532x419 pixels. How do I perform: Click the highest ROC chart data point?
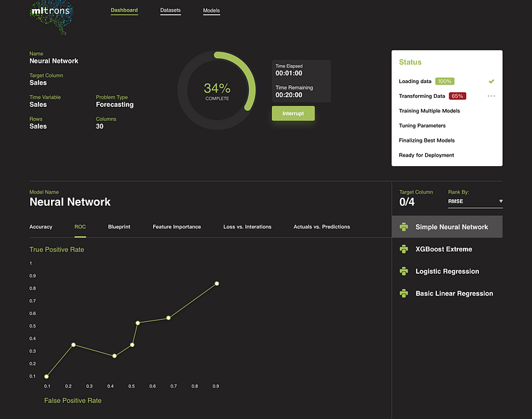[x=217, y=284]
